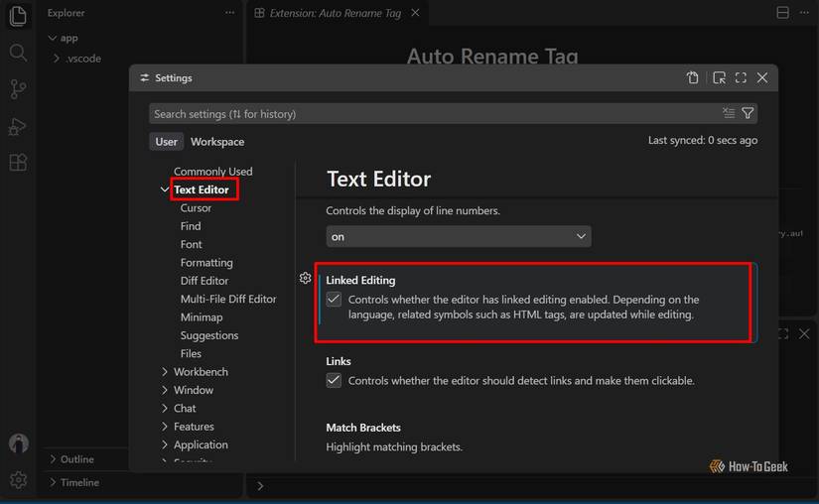This screenshot has width=819, height=504.
Task: Click the Match Brackets setting title
Action: coord(363,428)
